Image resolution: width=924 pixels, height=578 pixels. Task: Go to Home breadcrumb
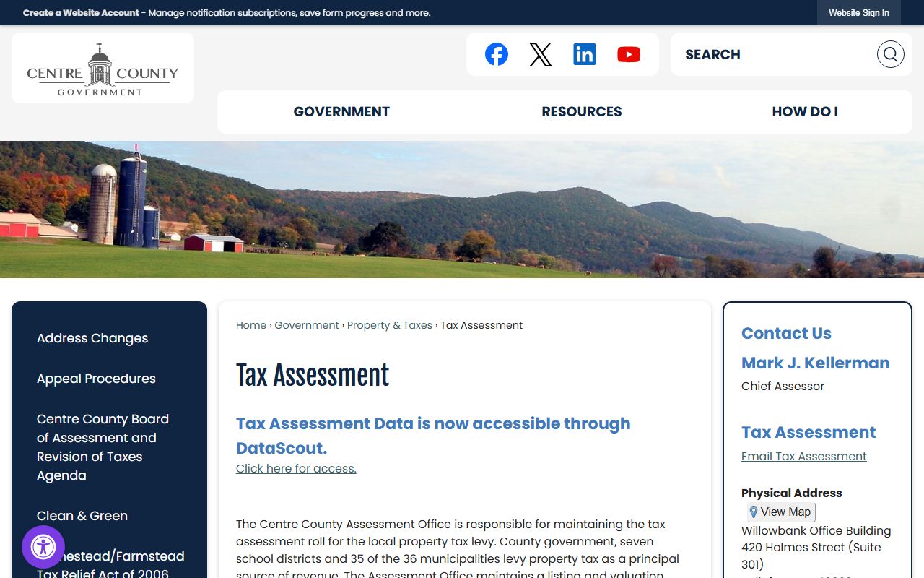251,325
